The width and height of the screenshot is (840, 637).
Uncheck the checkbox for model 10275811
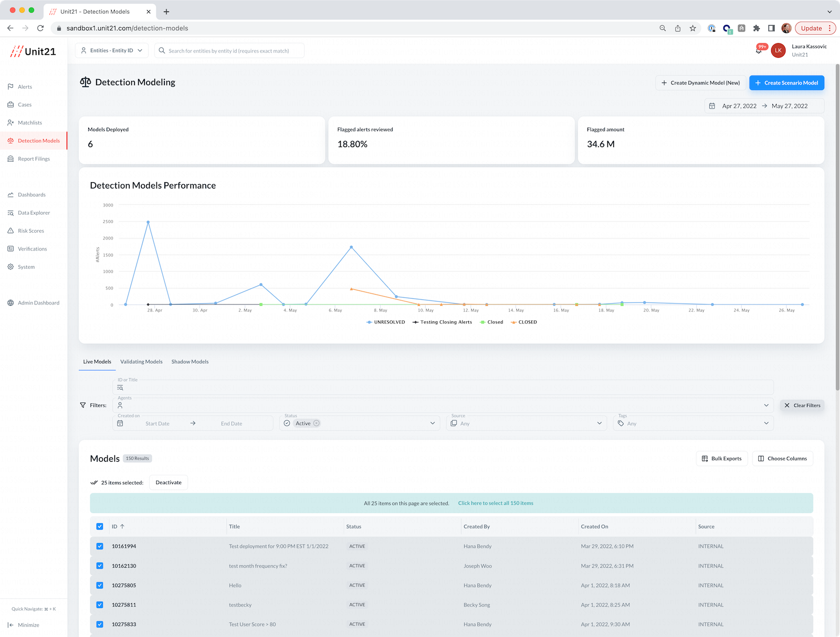point(100,605)
